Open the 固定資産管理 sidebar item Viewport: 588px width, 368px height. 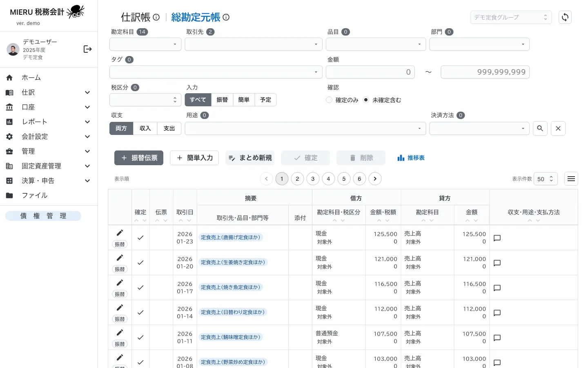48,166
